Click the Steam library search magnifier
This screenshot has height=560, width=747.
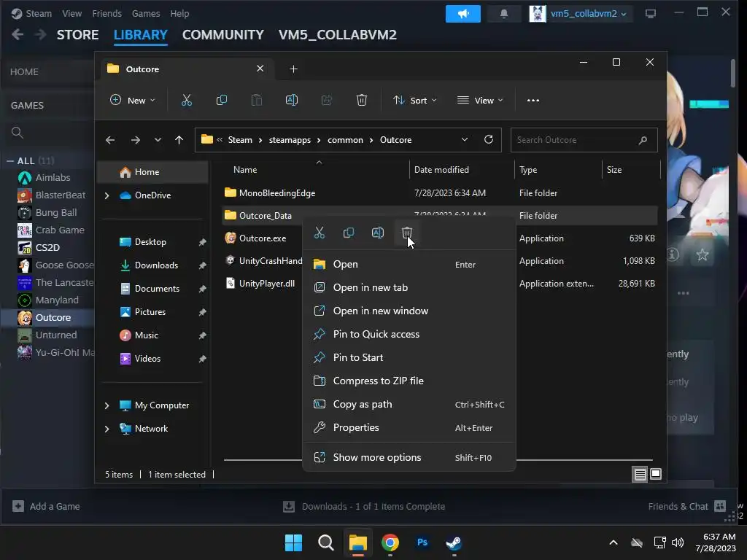pyautogui.click(x=18, y=133)
